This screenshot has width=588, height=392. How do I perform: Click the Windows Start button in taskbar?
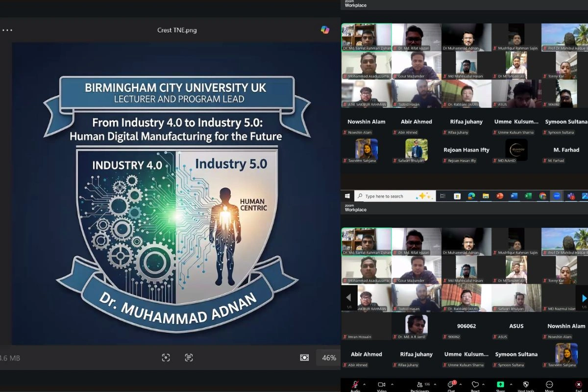tap(347, 196)
